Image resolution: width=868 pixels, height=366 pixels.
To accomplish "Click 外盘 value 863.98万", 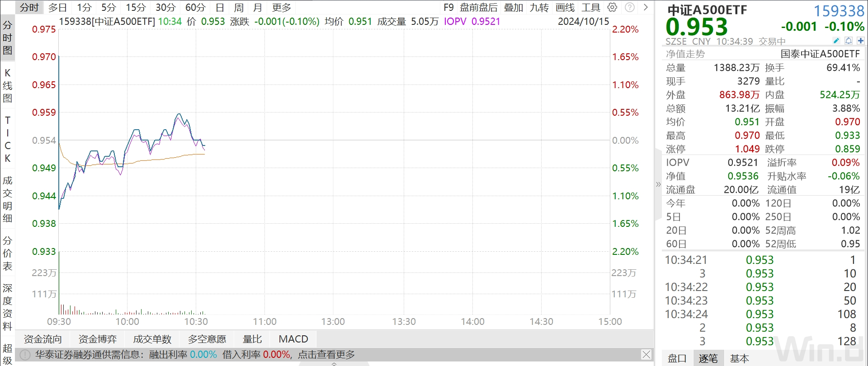I will 740,95.
